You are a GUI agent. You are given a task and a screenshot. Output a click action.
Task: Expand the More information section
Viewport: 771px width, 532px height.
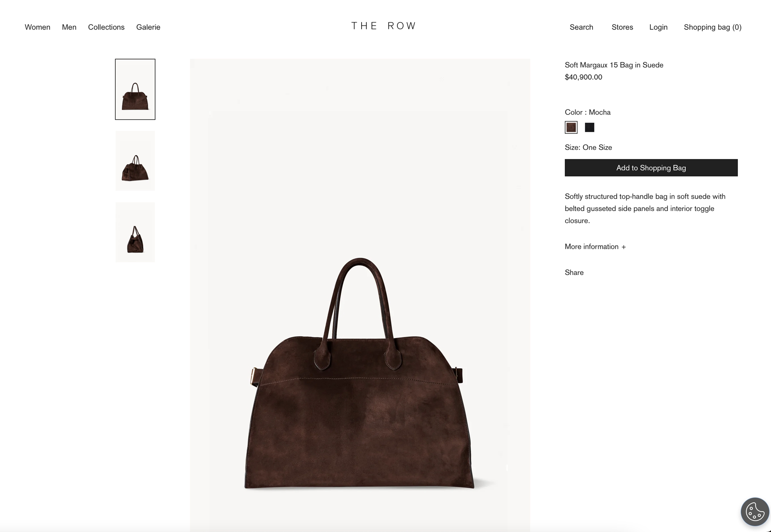tap(595, 247)
